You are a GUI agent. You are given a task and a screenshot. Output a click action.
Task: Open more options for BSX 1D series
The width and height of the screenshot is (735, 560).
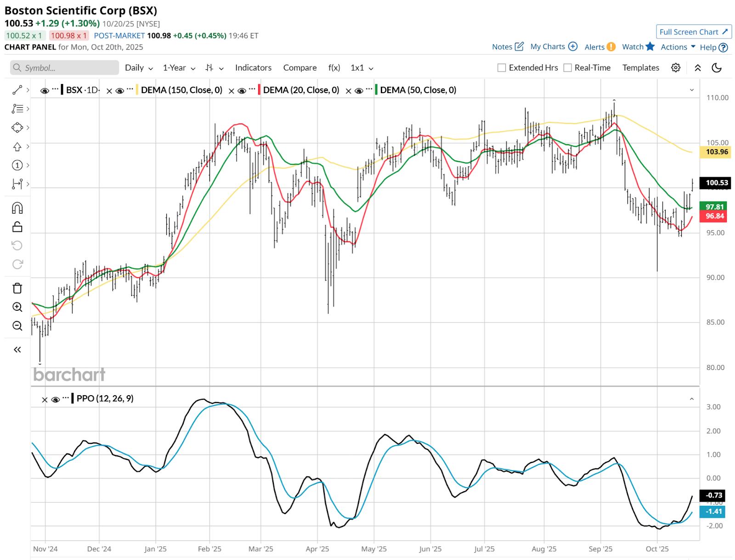[x=55, y=89]
